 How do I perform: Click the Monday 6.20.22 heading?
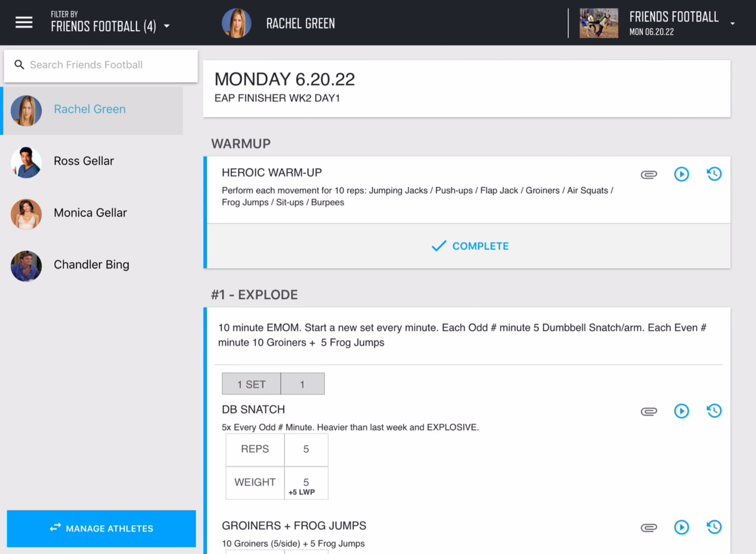pyautogui.click(x=285, y=79)
